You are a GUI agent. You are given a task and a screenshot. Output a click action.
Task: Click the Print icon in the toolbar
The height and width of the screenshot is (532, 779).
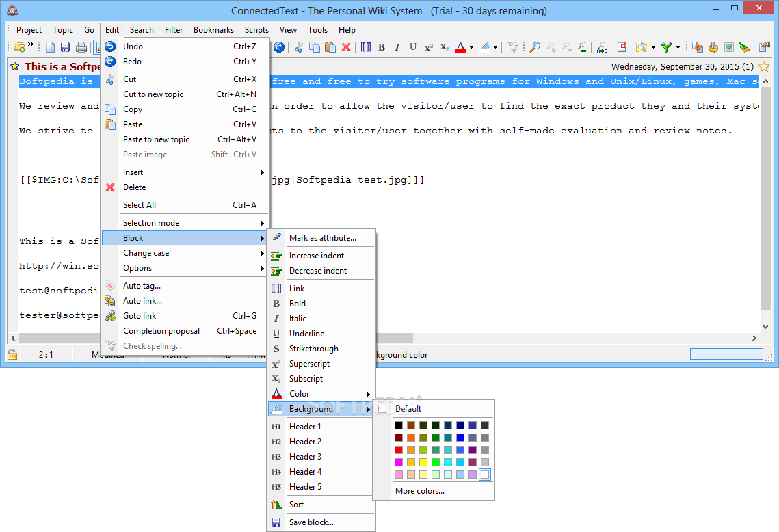click(x=81, y=47)
